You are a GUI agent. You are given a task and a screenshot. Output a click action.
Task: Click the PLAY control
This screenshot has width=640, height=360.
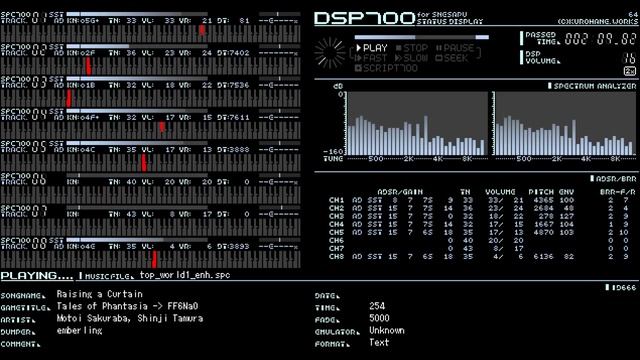tap(372, 48)
